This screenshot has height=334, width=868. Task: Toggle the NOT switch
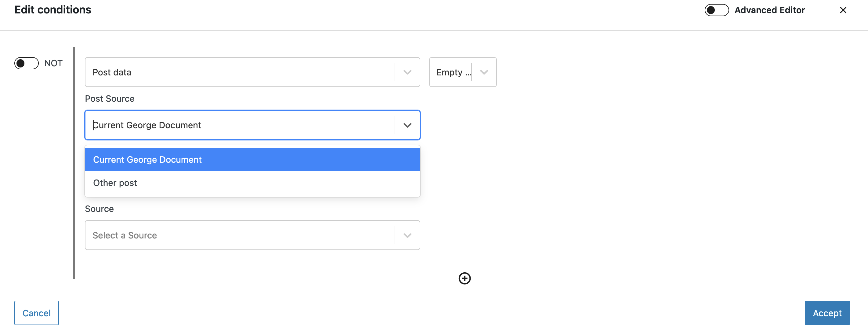point(26,63)
